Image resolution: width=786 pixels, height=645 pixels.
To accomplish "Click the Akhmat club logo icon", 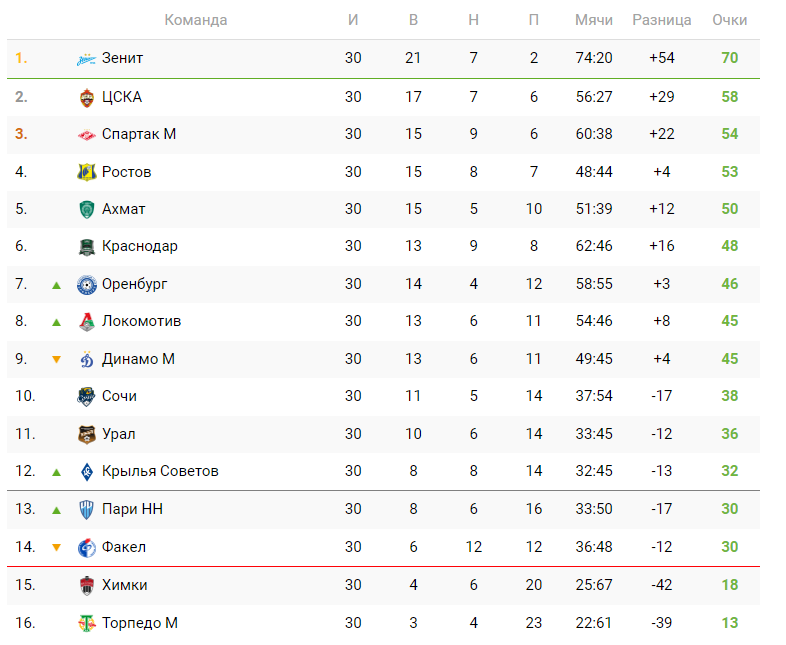I will click(87, 209).
